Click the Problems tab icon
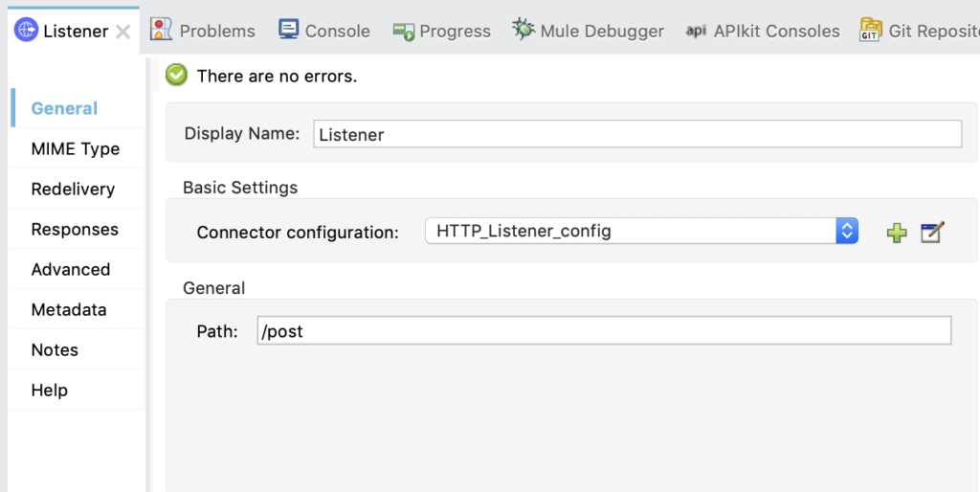 click(x=162, y=30)
